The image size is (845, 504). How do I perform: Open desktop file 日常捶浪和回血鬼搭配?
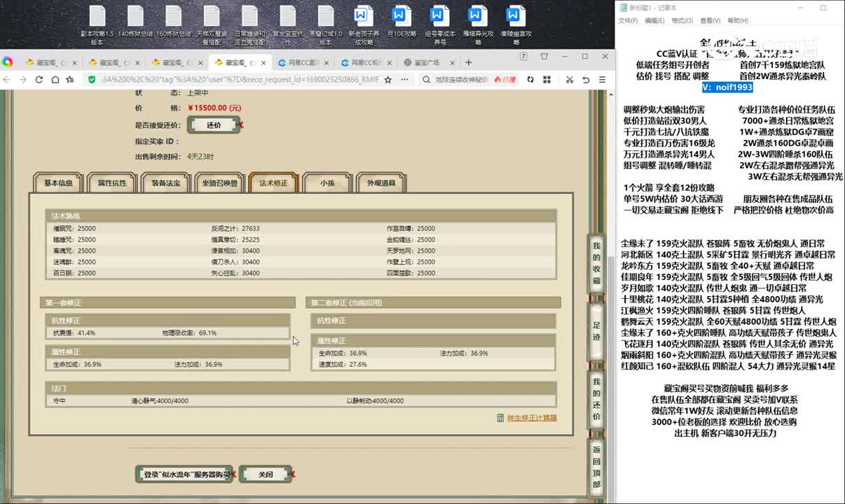tap(249, 25)
